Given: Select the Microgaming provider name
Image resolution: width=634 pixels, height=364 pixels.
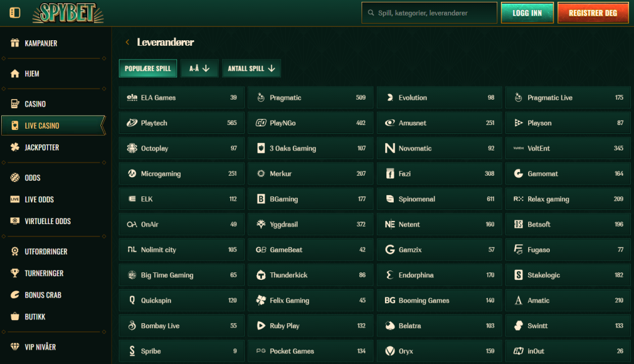Looking at the screenshot, I should [161, 173].
